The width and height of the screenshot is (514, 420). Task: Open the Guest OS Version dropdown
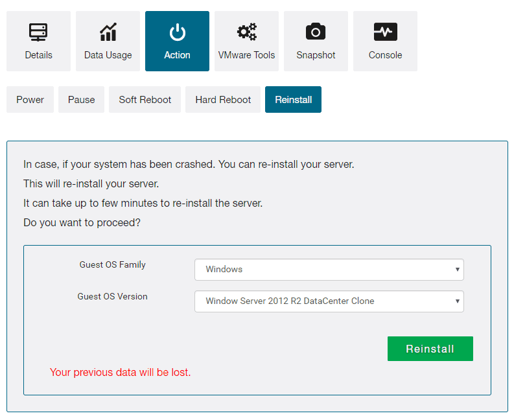(x=329, y=301)
